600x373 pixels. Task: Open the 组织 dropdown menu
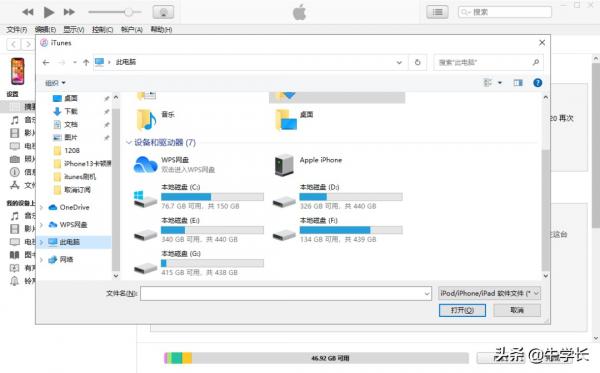pyautogui.click(x=55, y=83)
